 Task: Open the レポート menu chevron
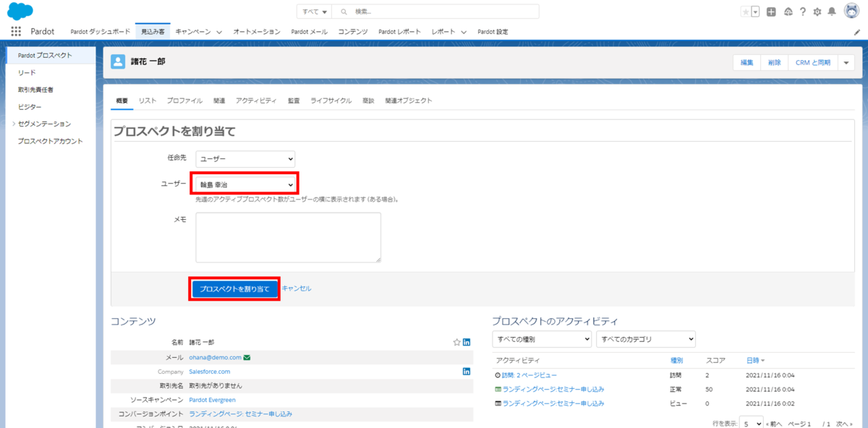[463, 33]
